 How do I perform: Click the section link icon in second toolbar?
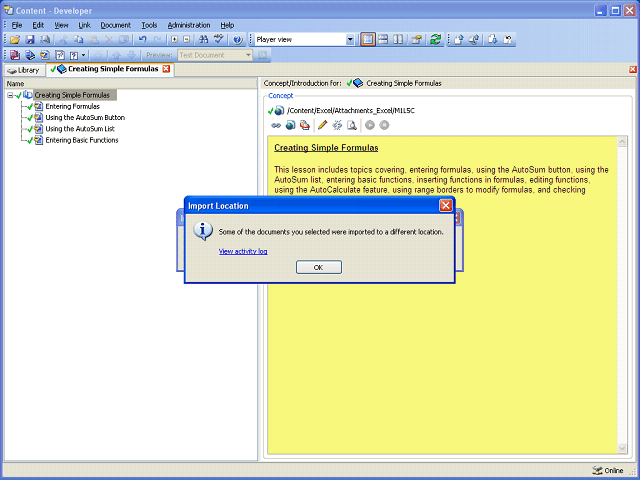pyautogui.click(x=30, y=55)
